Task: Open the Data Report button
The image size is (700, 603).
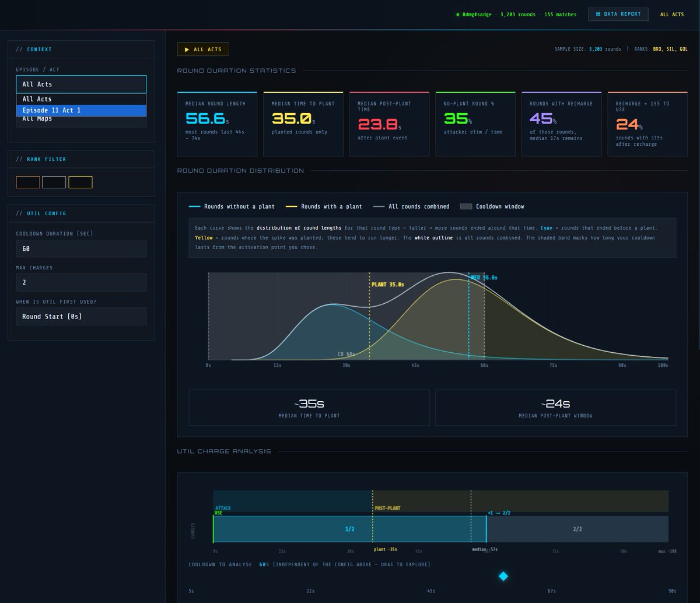Action: point(618,14)
